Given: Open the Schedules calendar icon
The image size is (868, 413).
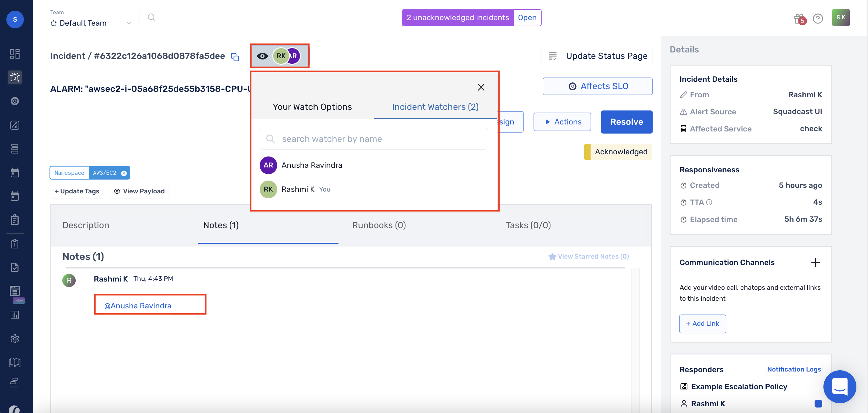Looking at the screenshot, I should 15,172.
